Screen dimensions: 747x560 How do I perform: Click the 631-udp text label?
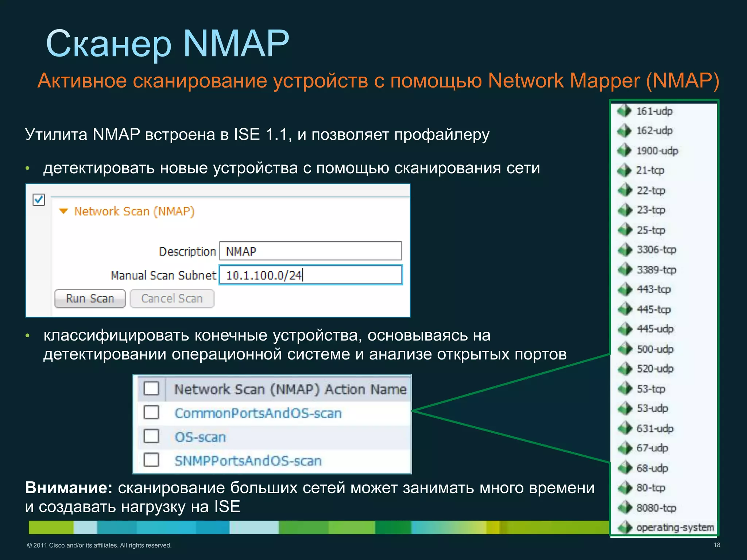coord(655,429)
